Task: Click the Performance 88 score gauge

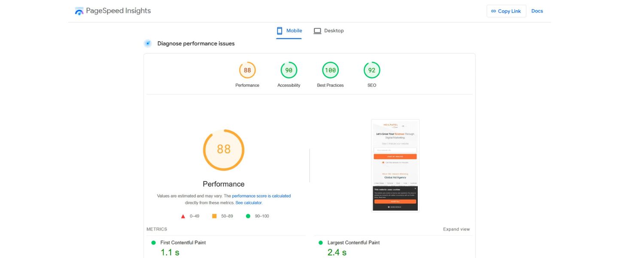Action: 223,149
